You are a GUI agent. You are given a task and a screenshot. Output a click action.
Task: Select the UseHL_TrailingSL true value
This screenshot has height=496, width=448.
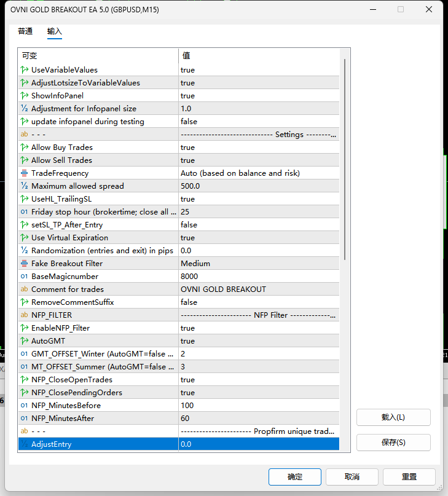(x=259, y=199)
